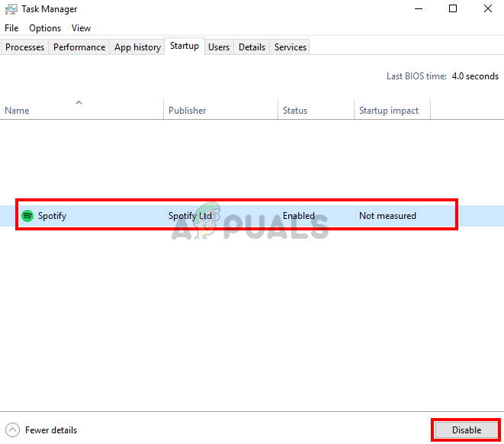Screen dimensions: 504x444
Task: Click the Disable button
Action: 467,430
